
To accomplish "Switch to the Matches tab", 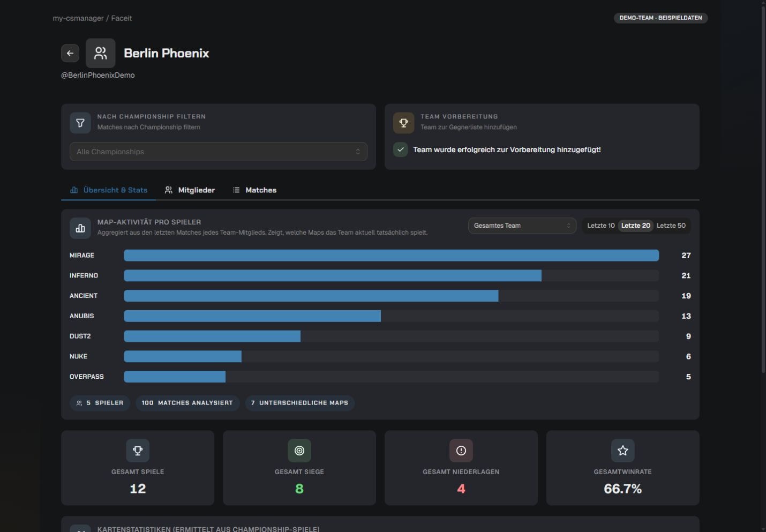I will coord(255,190).
